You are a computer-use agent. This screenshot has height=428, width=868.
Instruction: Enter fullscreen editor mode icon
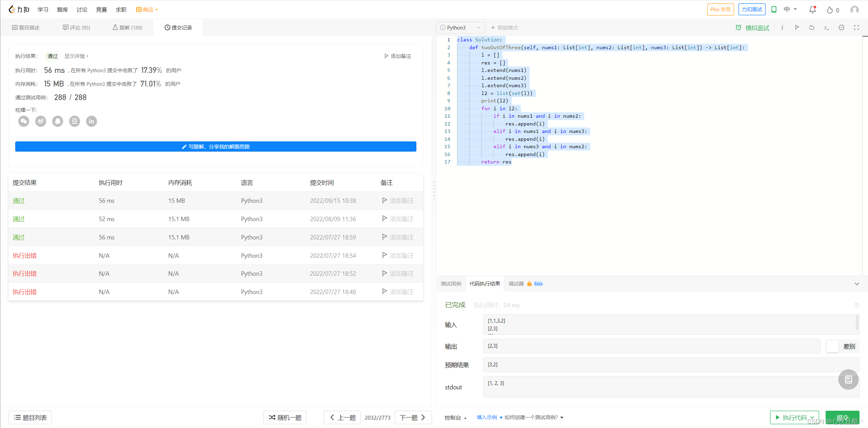856,27
